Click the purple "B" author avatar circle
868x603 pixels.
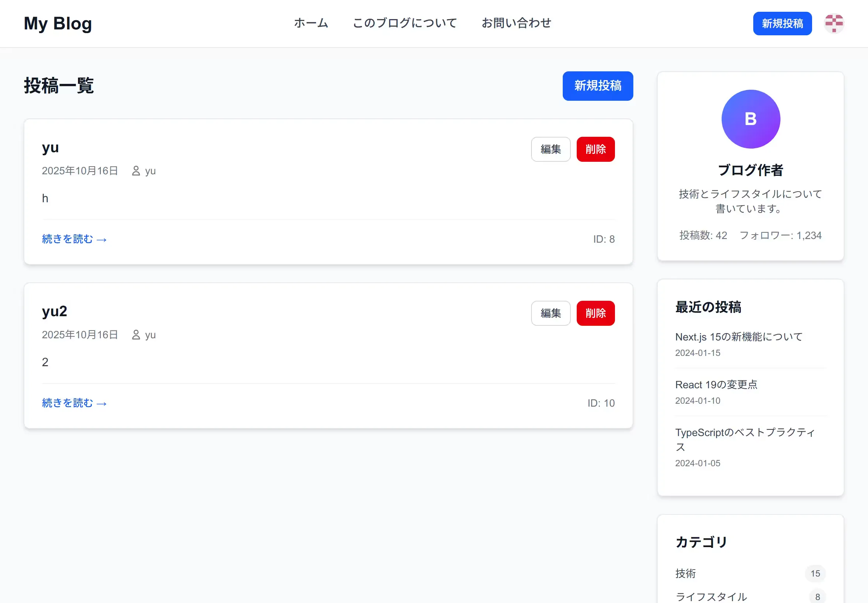tap(750, 119)
